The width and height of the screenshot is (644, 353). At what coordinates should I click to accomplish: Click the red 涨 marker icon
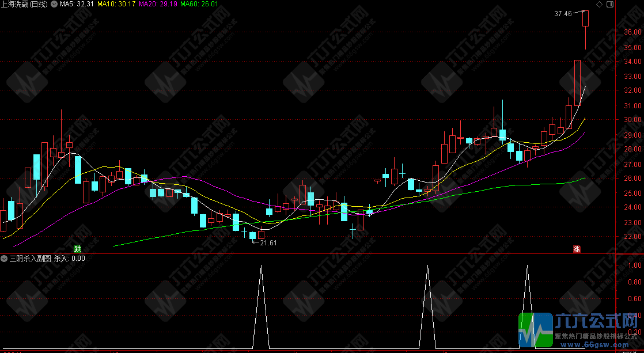[x=576, y=249]
